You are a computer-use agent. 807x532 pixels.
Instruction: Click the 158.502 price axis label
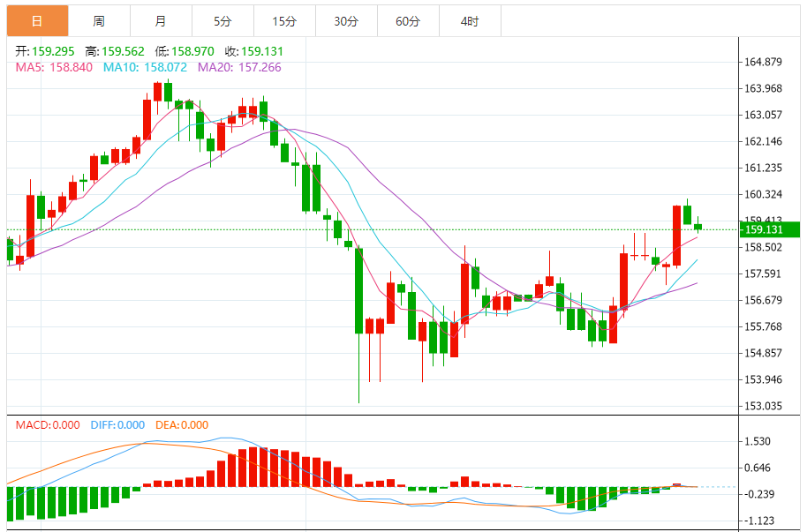pos(763,248)
